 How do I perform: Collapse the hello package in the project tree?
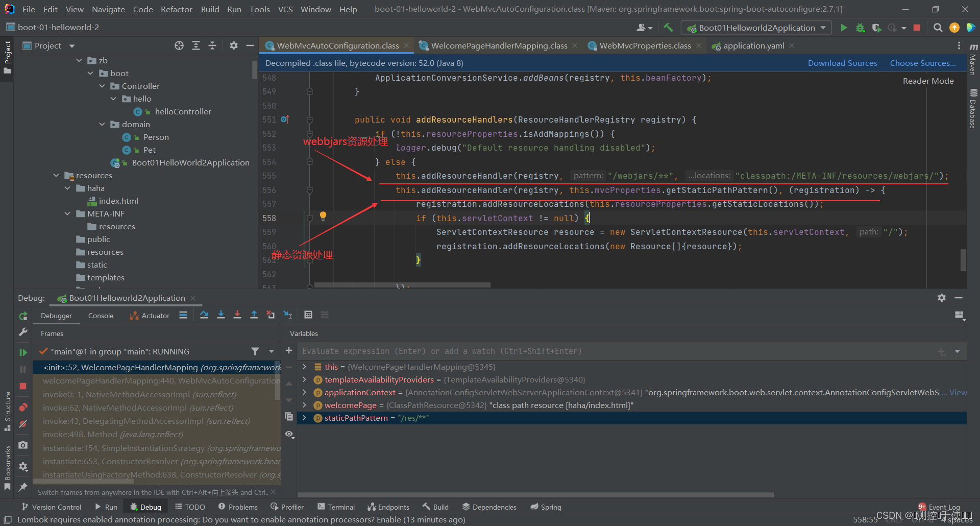[x=113, y=99]
